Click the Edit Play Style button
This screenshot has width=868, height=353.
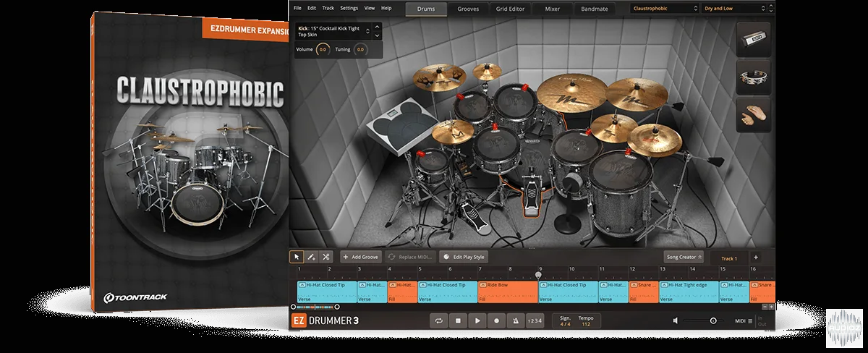(x=464, y=257)
